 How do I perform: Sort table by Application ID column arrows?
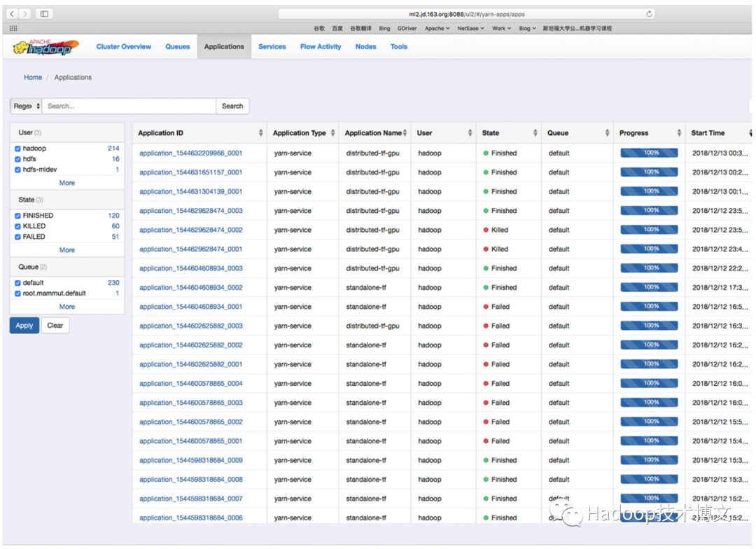(260, 133)
